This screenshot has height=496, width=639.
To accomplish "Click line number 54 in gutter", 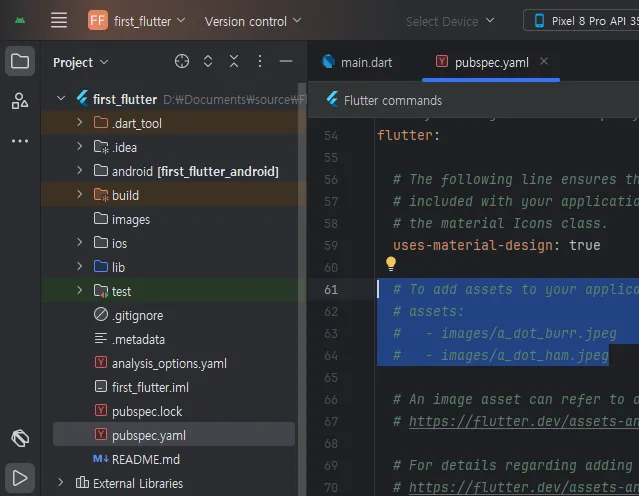I will point(331,135).
